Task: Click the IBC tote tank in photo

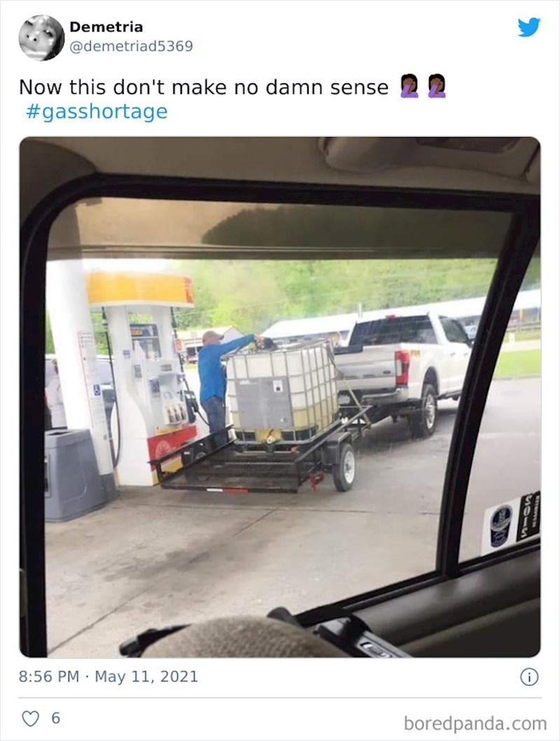Action: pos(281,393)
